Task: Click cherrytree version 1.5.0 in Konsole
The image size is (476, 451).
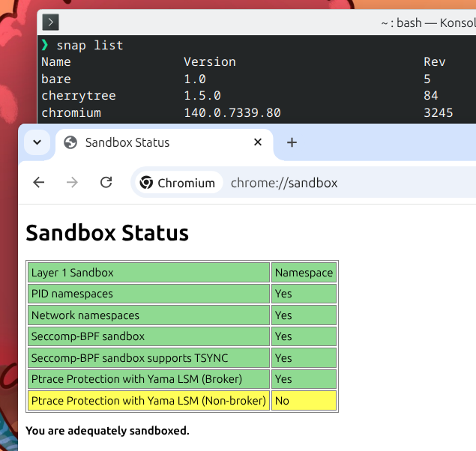Action: coord(202,96)
